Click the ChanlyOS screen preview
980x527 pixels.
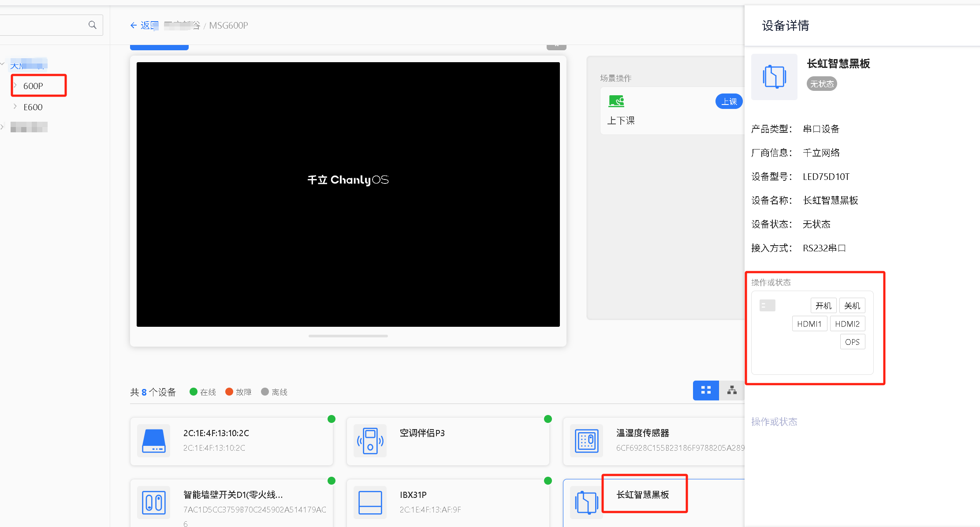[x=348, y=194]
